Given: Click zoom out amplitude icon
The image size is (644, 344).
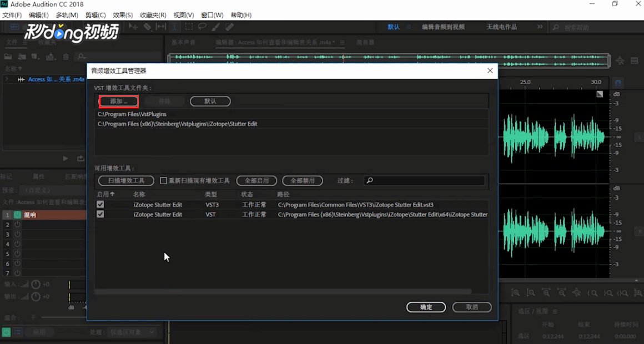Looking at the screenshot, I should 531,293.
